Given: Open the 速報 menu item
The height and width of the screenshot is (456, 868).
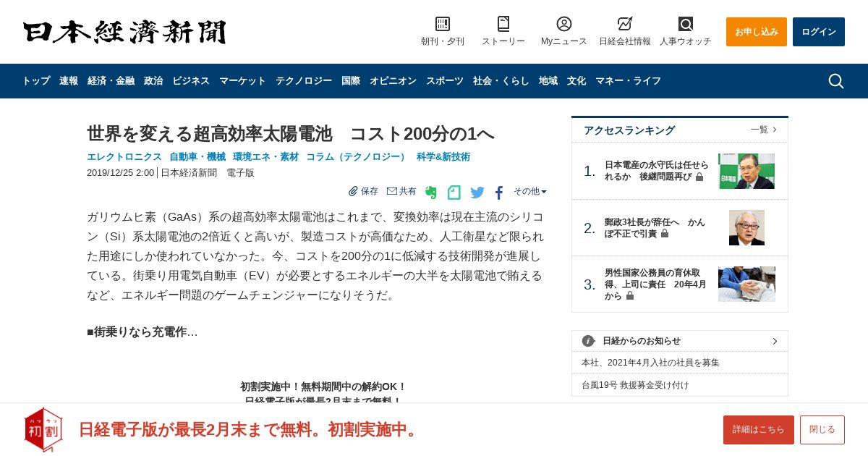Looking at the screenshot, I should pyautogui.click(x=69, y=81).
